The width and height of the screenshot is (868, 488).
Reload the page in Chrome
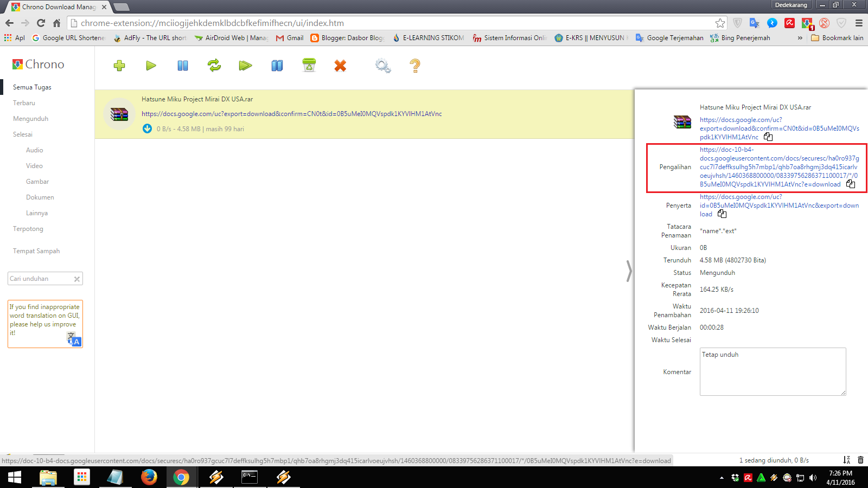[x=41, y=23]
